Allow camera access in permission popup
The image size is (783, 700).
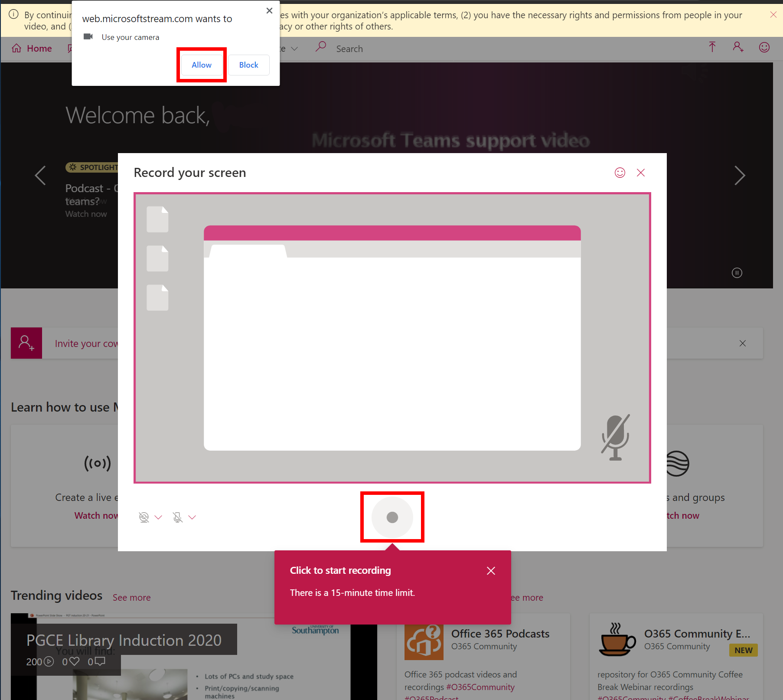tap(202, 65)
